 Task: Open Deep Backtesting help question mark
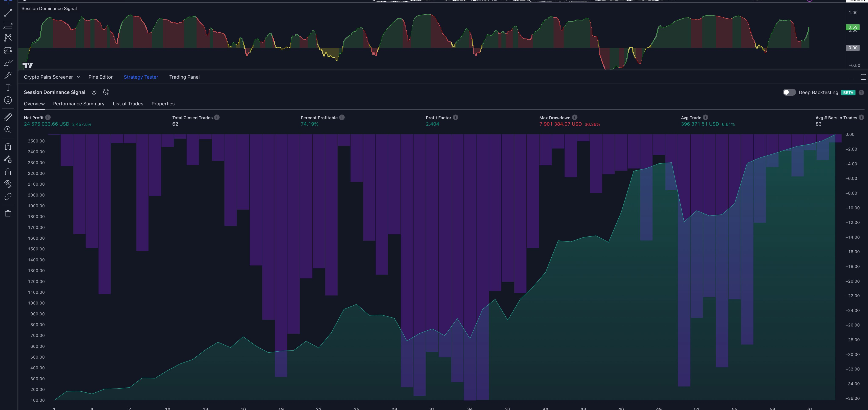click(x=861, y=92)
